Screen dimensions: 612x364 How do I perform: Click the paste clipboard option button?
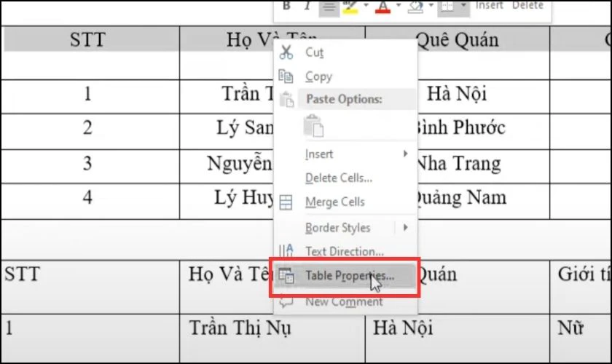(314, 126)
